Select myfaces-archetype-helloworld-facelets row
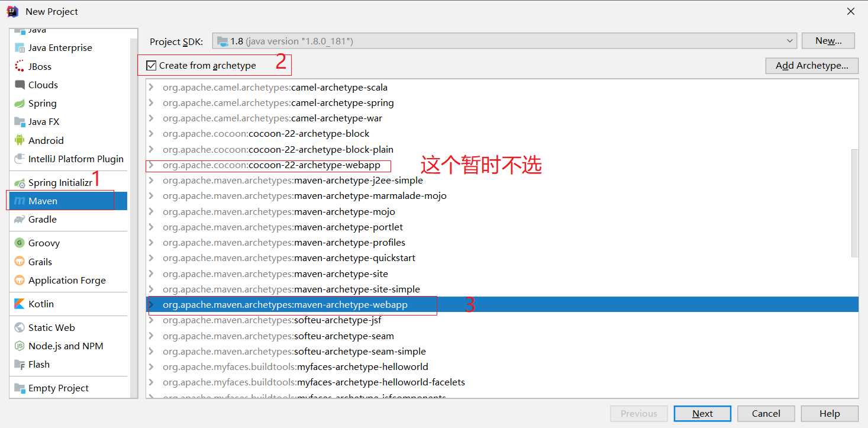This screenshot has height=428, width=868. (x=502, y=382)
